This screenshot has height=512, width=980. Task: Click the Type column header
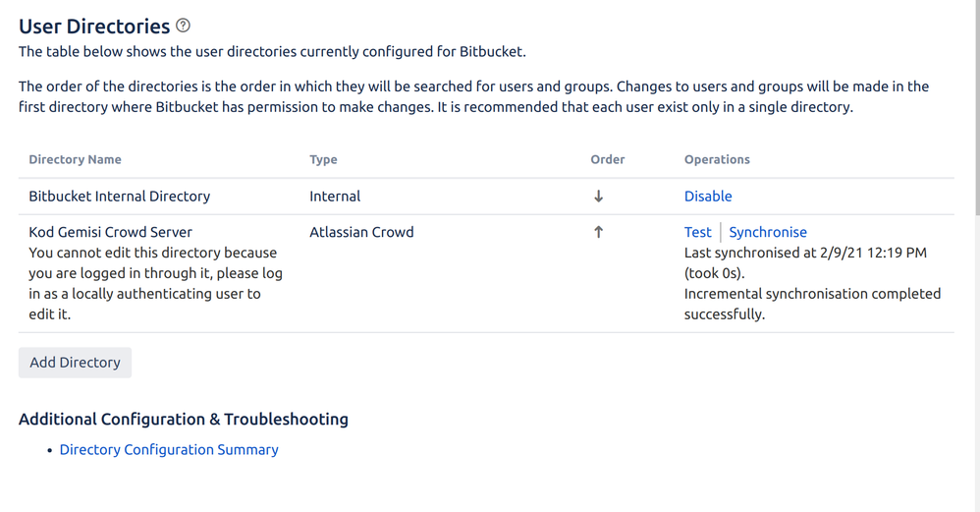[323, 159]
